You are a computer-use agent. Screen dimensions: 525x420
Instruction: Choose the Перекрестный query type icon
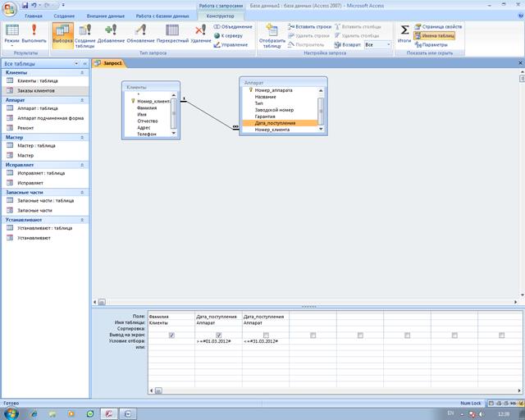coord(172,33)
